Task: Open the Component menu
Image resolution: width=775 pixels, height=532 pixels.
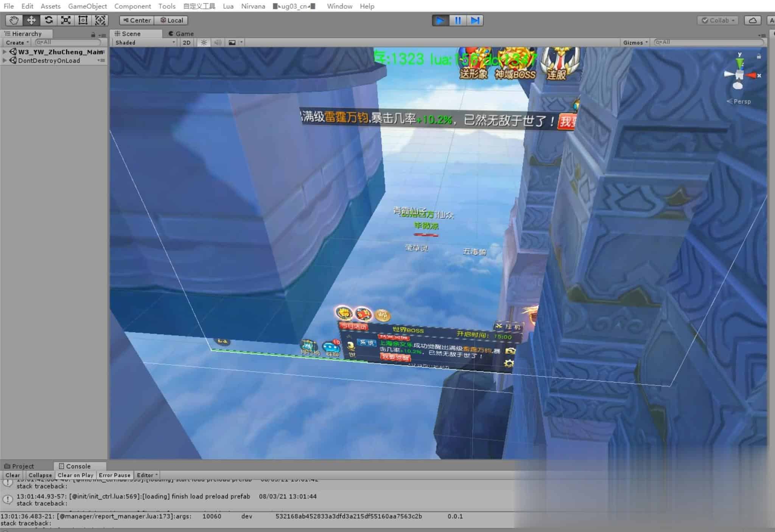Action: click(x=132, y=6)
